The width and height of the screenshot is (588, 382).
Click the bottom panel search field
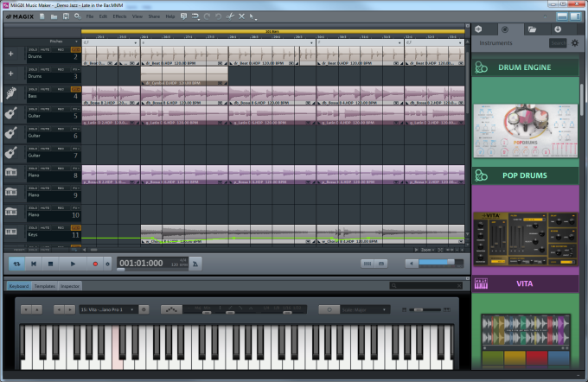pyautogui.click(x=426, y=286)
